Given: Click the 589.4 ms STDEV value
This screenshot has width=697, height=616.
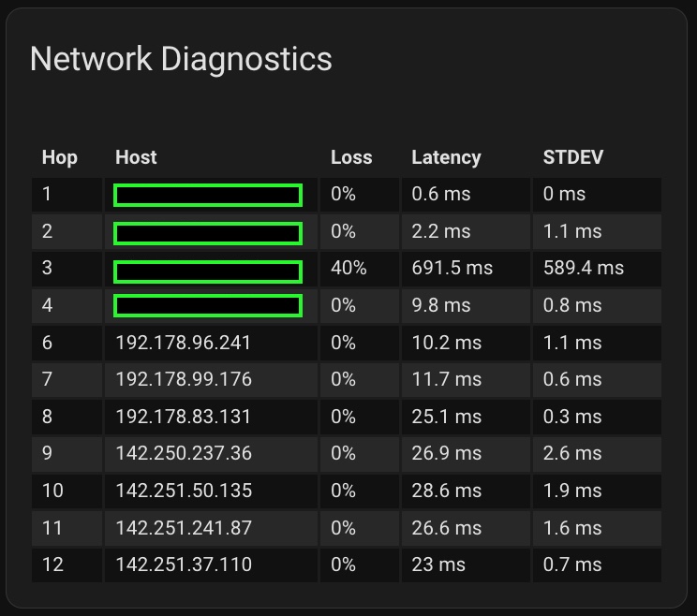Looking at the screenshot, I should 583,269.
